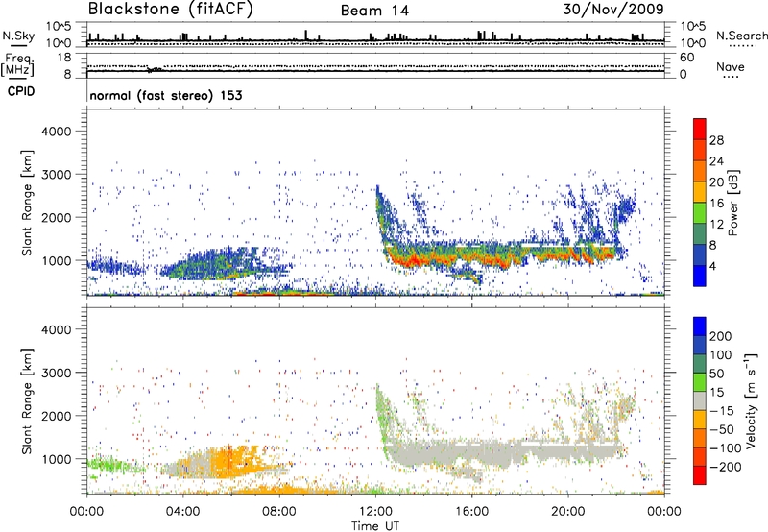768x532 pixels.
Task: Click the '2000' tick of power panel
Action: point(57,217)
